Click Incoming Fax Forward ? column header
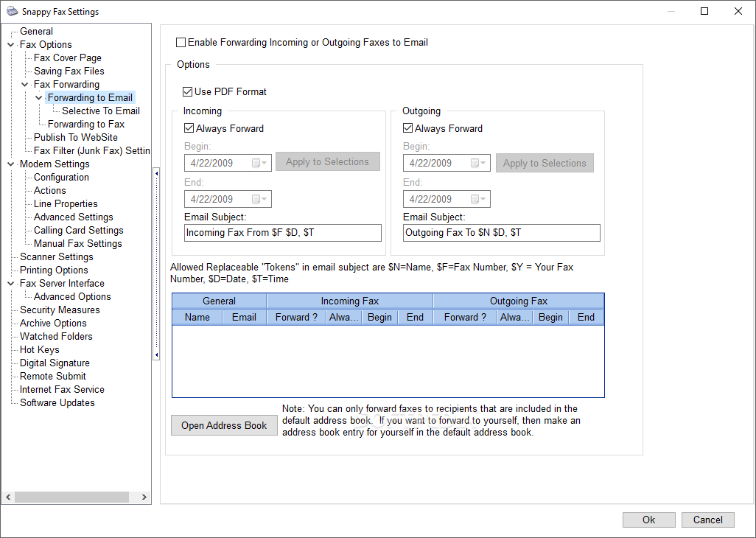Viewport: 756px width, 538px height. click(x=296, y=317)
